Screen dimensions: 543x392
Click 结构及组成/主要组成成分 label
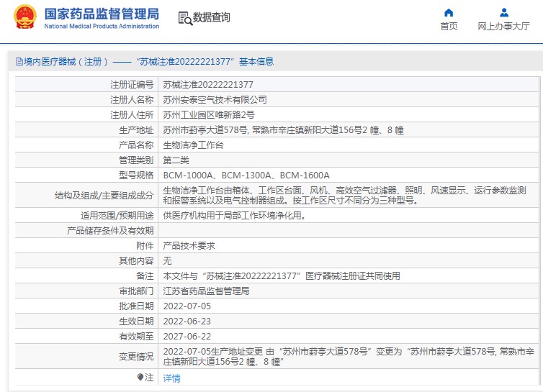point(104,196)
